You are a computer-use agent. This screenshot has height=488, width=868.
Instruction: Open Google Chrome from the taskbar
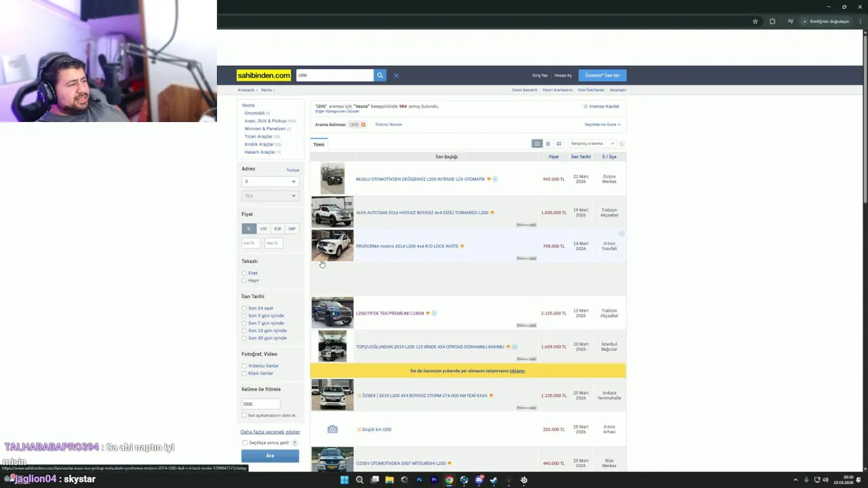[x=449, y=480]
